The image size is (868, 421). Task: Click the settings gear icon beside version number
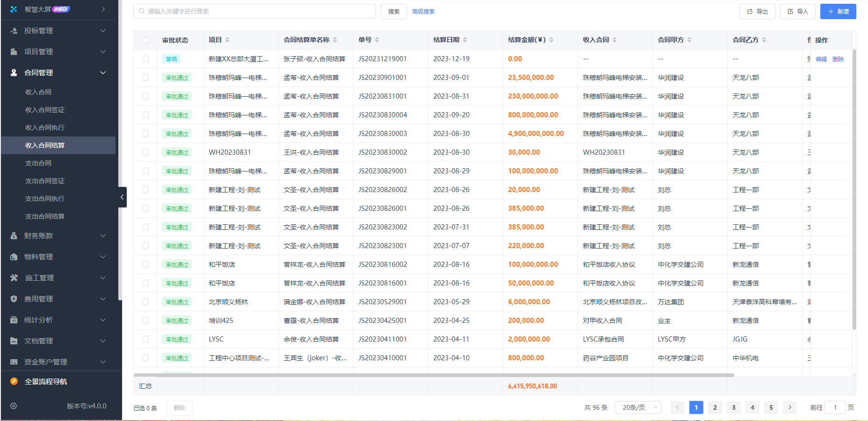click(x=14, y=406)
